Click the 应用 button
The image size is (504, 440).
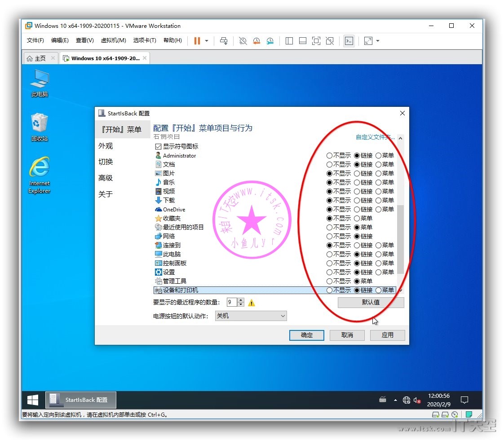click(388, 335)
